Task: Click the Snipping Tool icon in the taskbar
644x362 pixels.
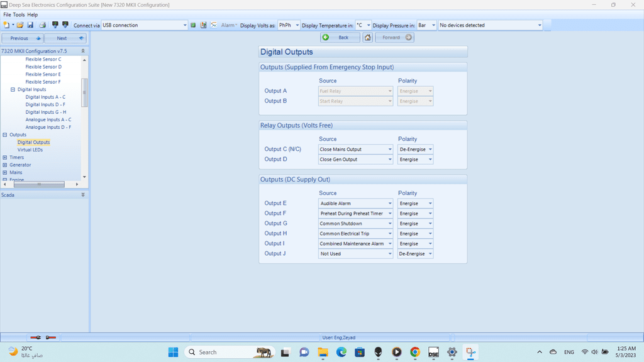Action: coord(470,352)
